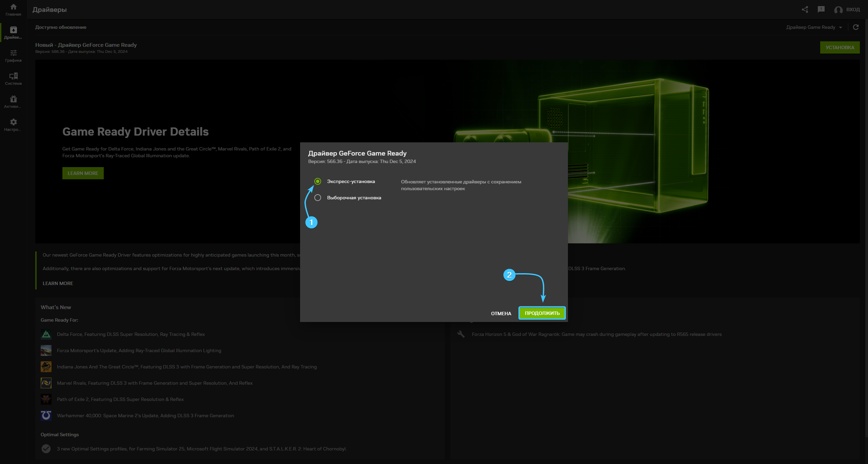
Task: Open the Home (Главная) sidebar section
Action: click(13, 9)
